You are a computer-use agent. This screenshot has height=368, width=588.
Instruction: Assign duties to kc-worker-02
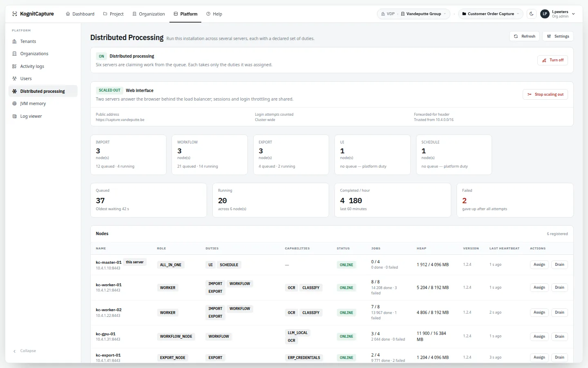pos(539,312)
